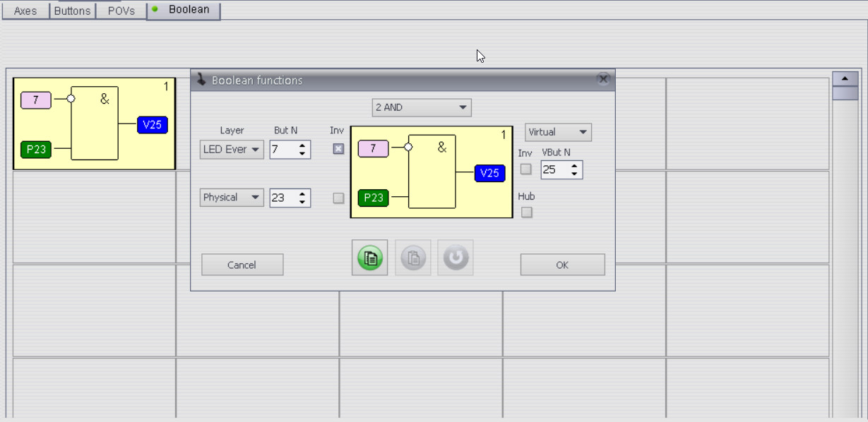Image resolution: width=868 pixels, height=422 pixels.
Task: Enable Inv checkbox for Physical button 23
Action: pos(338,198)
